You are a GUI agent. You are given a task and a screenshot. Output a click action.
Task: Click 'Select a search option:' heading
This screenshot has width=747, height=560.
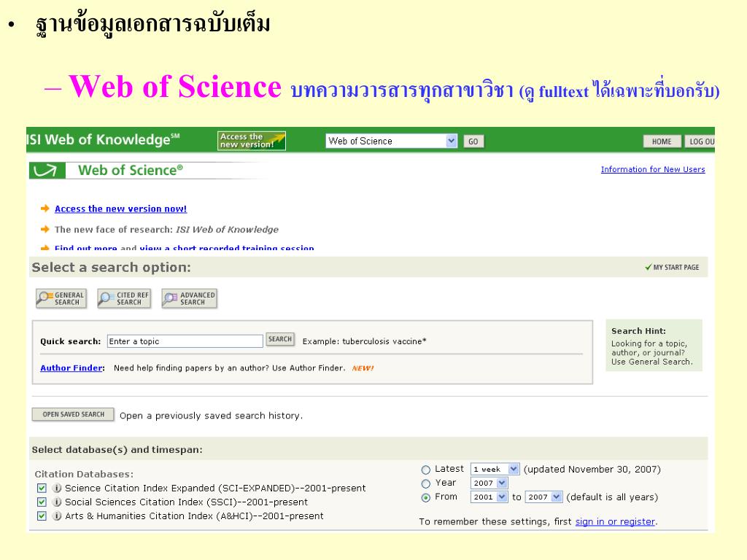tap(111, 267)
